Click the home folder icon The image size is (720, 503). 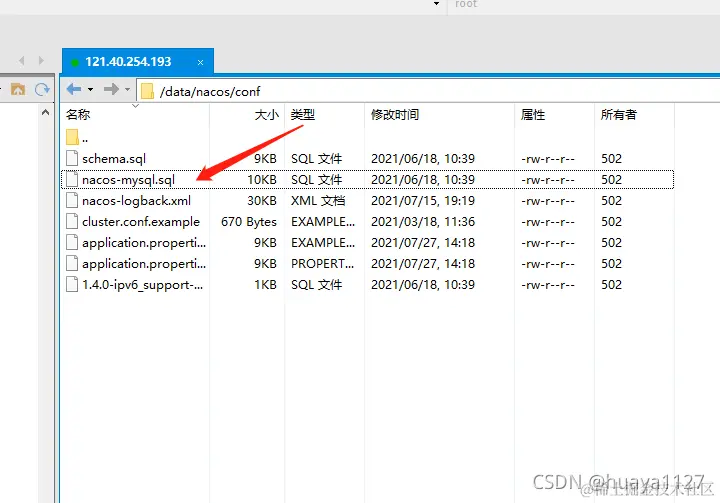(18, 89)
